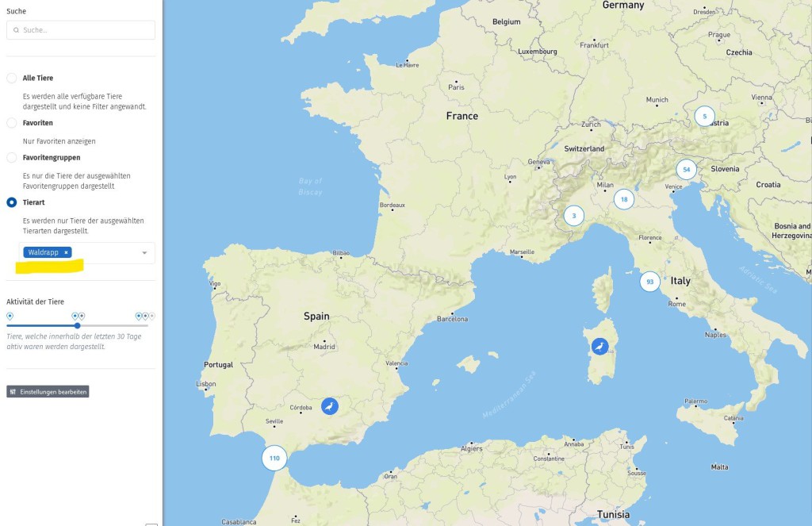Click the bird marker on Sardinia
Screen dimensions: 812x526
click(601, 347)
